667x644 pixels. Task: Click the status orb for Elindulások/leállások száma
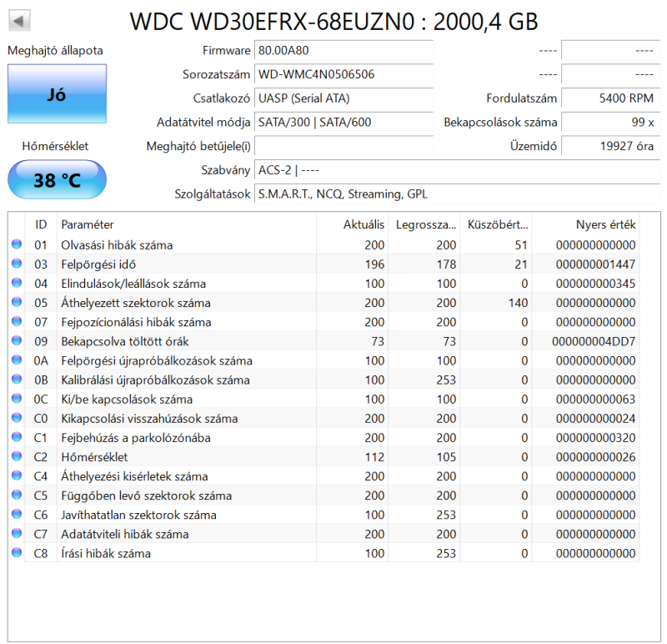(x=17, y=283)
